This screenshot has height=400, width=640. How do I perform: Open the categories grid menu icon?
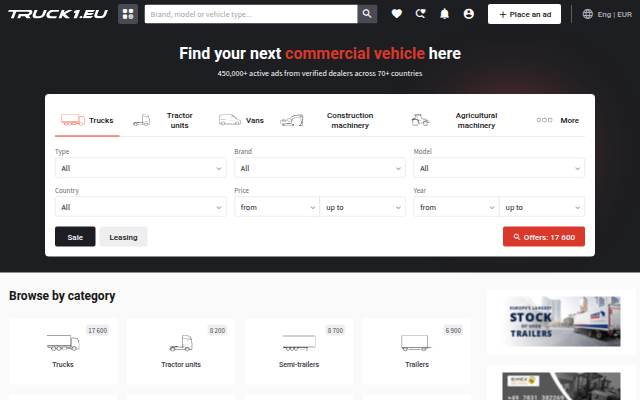coord(128,14)
